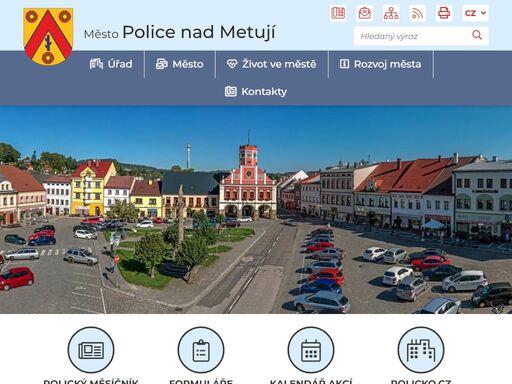
Task: Open the Formuláře link text
Action: pyautogui.click(x=201, y=381)
